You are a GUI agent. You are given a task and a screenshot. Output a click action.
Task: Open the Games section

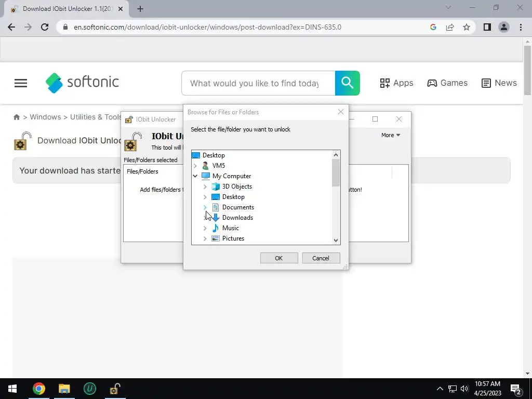coord(447,83)
